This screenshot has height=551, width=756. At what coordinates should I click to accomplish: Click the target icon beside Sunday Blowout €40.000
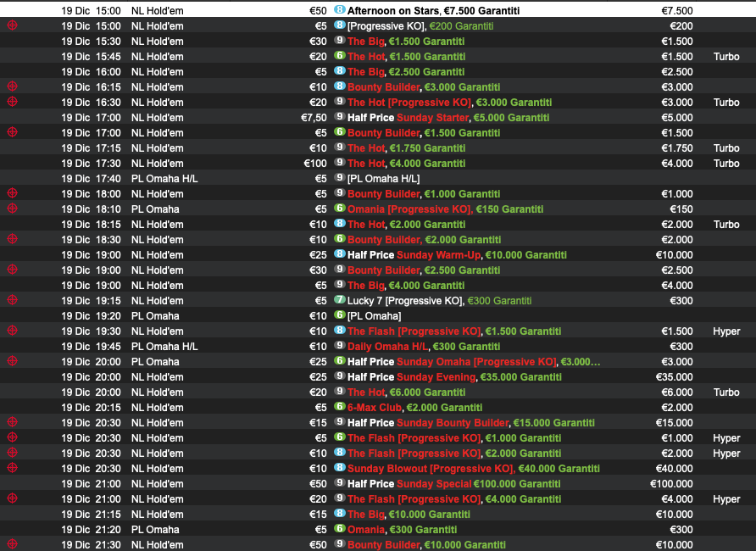tap(13, 468)
